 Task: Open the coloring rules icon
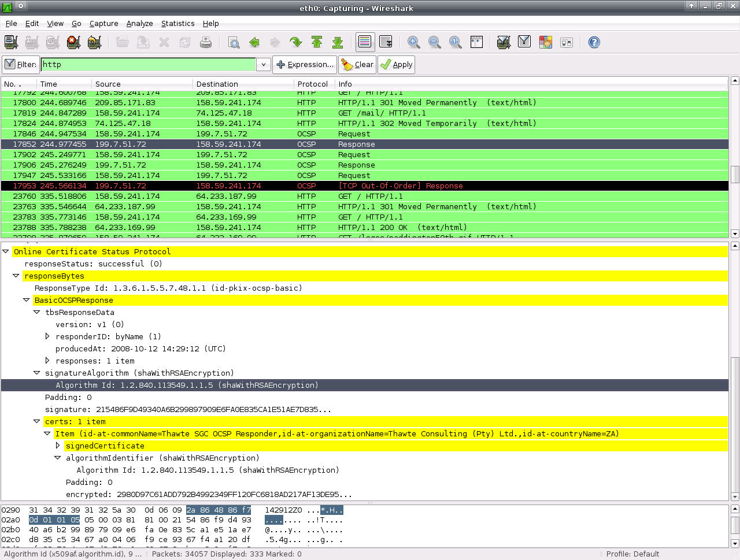pyautogui.click(x=545, y=42)
